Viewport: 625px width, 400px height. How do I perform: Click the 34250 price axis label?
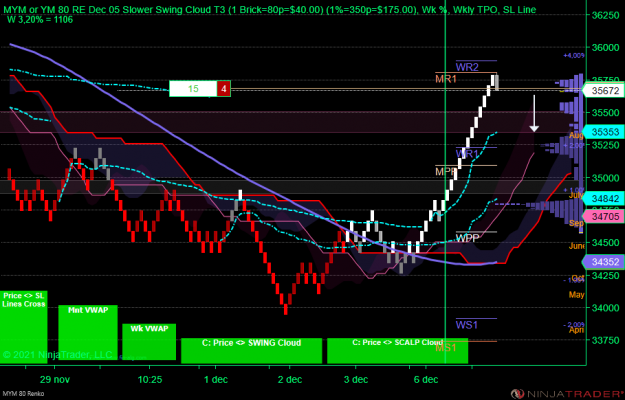pyautogui.click(x=605, y=275)
